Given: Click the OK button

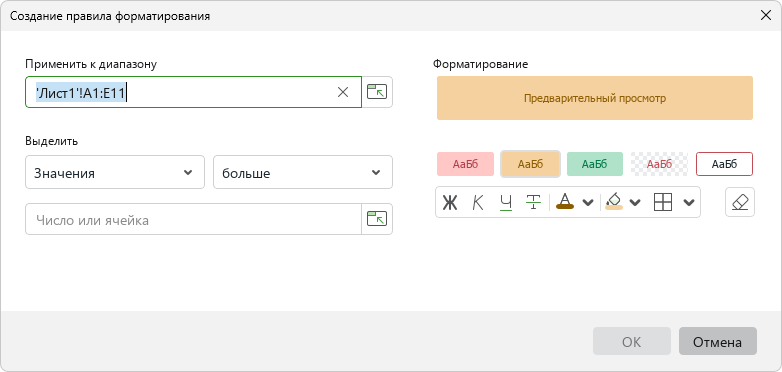Looking at the screenshot, I should pos(631,342).
